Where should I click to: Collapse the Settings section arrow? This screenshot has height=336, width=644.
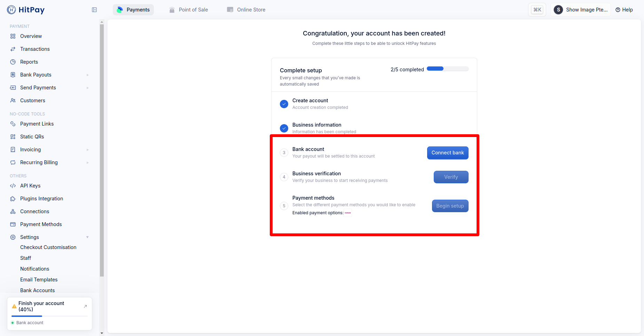coord(87,237)
